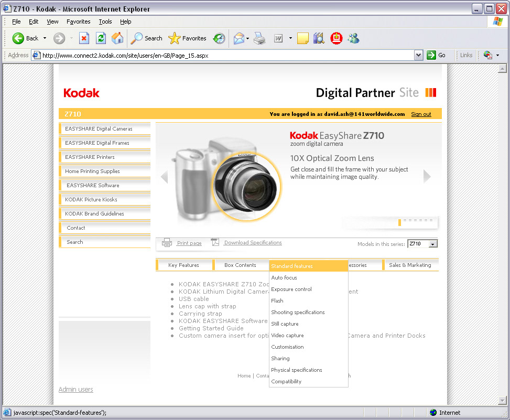Open the links toolbar globe dropdown arrow

point(497,55)
